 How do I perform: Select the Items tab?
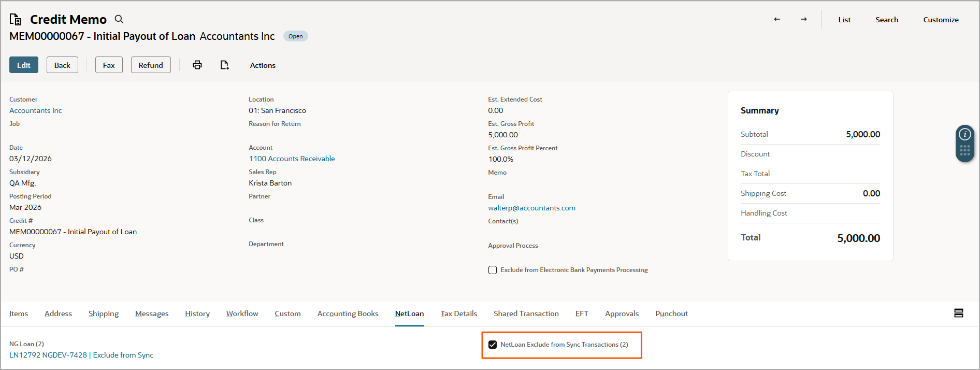coord(19,314)
